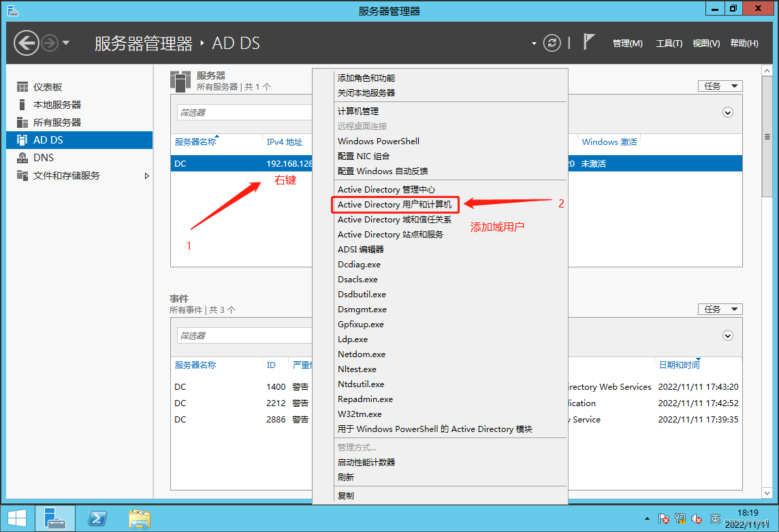Choose 添加角色和功能 from context menu
The width and height of the screenshot is (779, 532).
[x=366, y=78]
